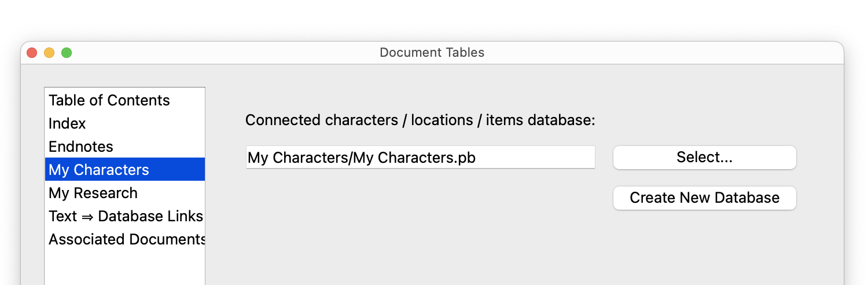Viewport: 868px width, 285px height.
Task: Click empty list space below Associated Documents
Action: [x=124, y=266]
